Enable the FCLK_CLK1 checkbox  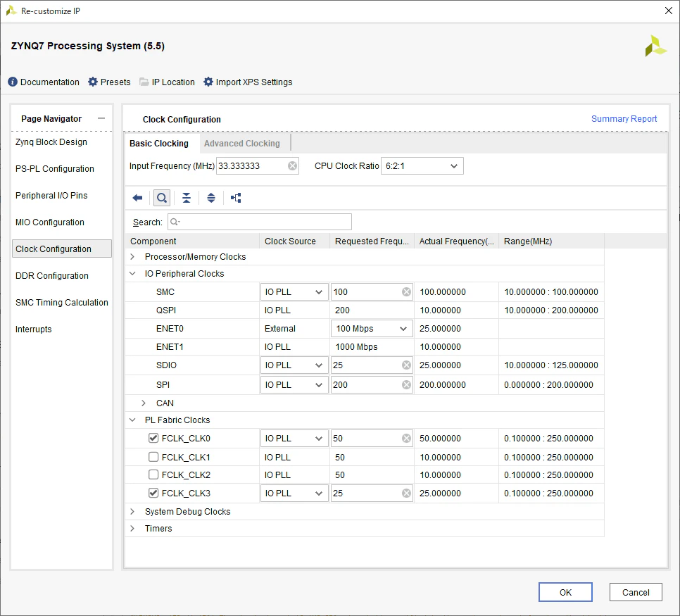click(x=153, y=457)
